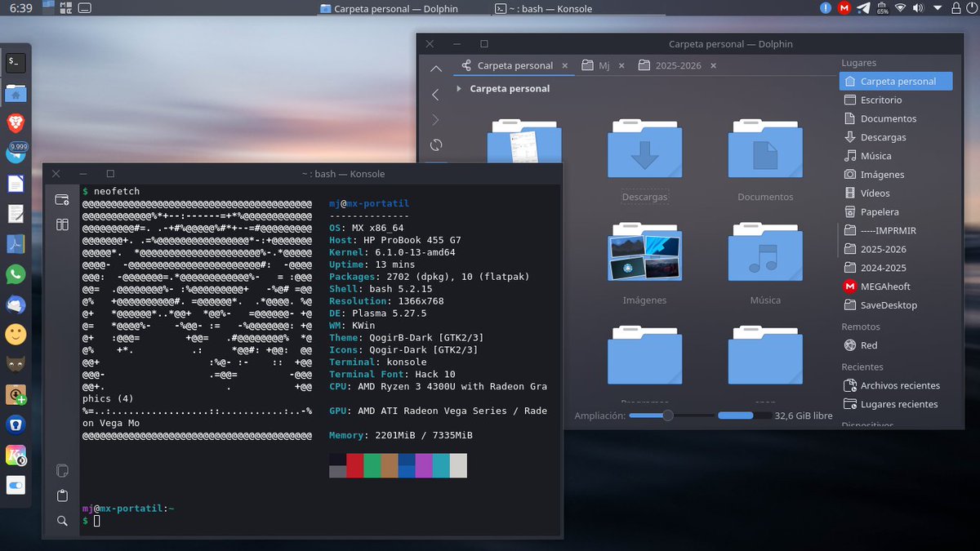Click the toggle-switch app icon in the dock

click(16, 485)
